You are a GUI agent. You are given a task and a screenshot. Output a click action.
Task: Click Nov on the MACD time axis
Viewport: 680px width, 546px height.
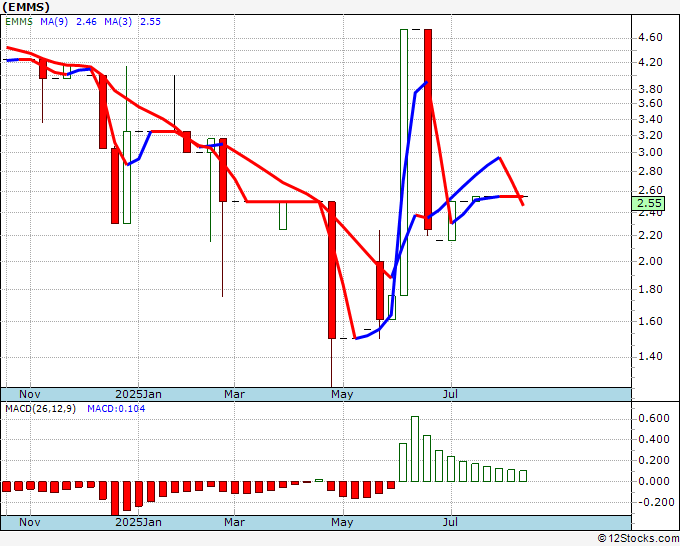(30, 522)
